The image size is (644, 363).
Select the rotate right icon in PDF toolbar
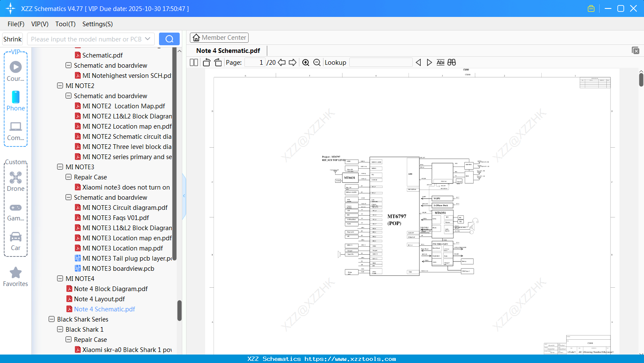(217, 62)
